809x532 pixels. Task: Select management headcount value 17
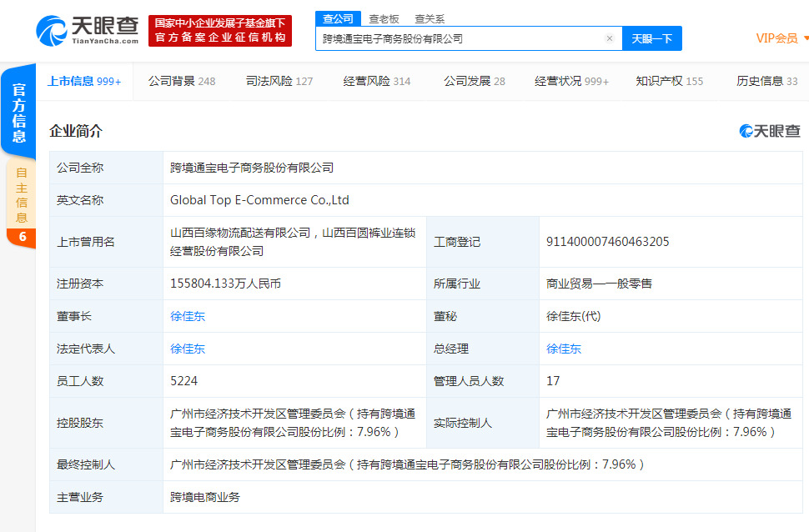tap(553, 381)
